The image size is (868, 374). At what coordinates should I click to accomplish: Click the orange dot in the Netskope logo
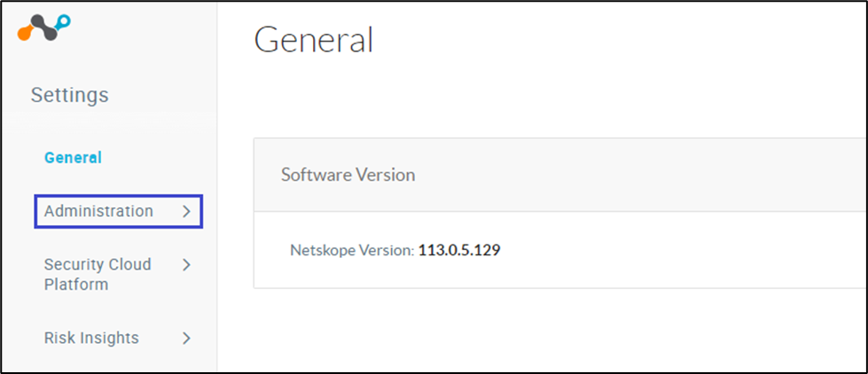click(x=24, y=34)
